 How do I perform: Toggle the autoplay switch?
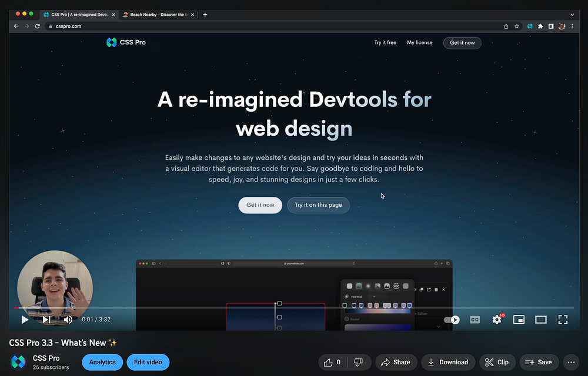(x=452, y=320)
